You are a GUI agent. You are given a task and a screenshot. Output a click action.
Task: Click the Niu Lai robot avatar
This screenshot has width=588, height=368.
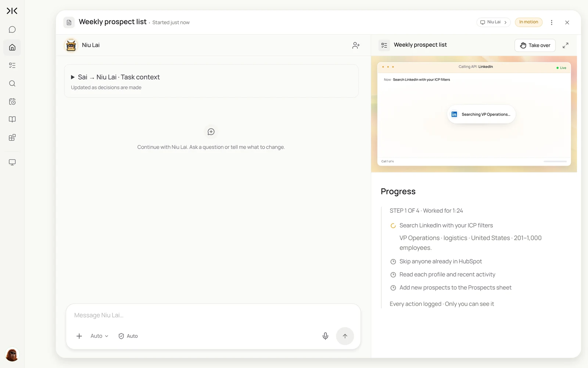[71, 45]
